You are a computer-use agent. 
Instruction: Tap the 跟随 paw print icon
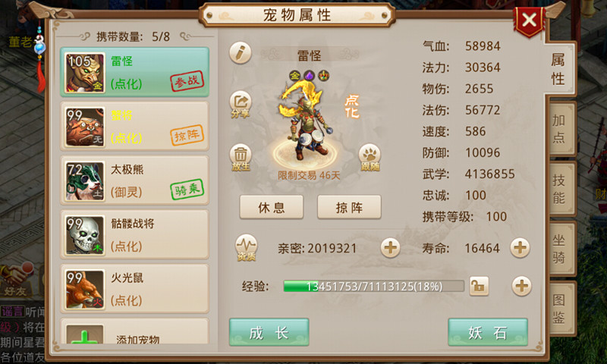[x=370, y=158]
